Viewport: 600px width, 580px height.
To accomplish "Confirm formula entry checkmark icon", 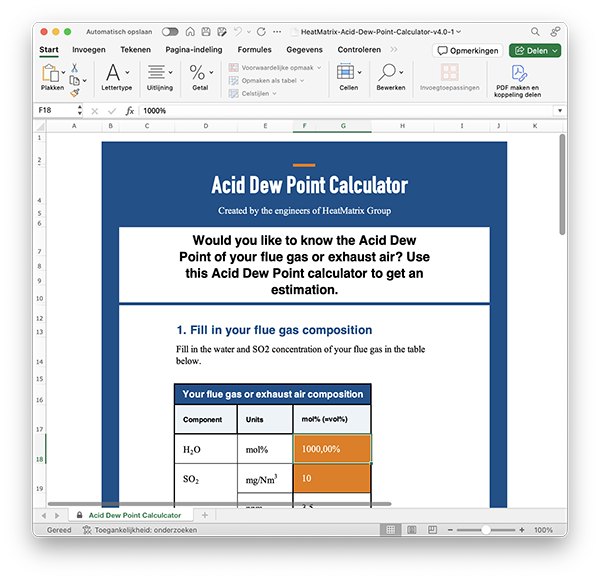I will click(112, 111).
